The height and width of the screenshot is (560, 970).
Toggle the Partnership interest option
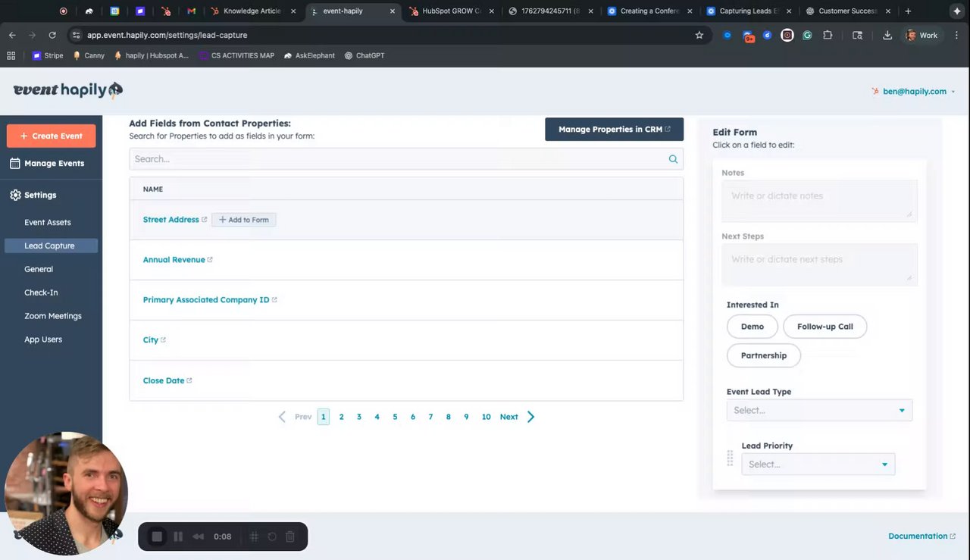tap(763, 355)
